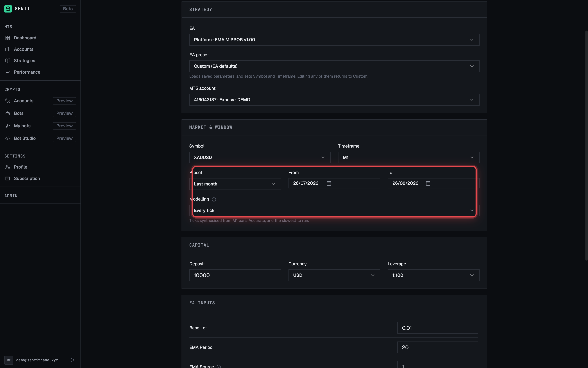Click the Crypto Accounts coins icon

tap(8, 101)
